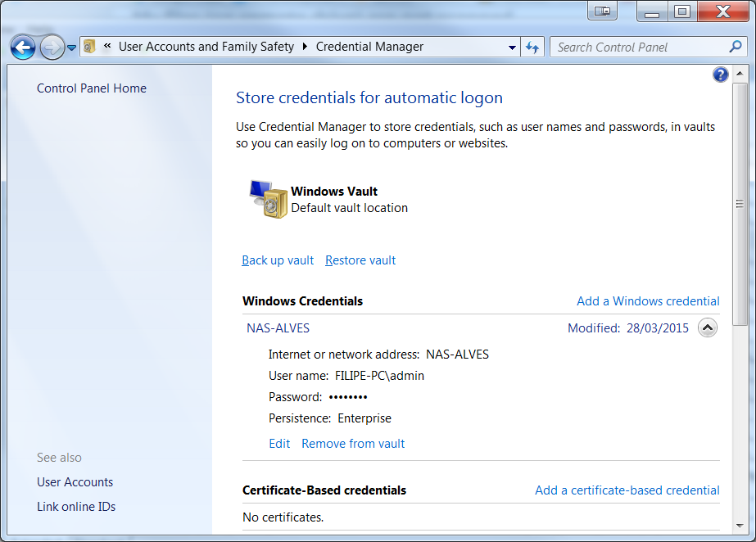
Task: Open the address bar history dropdown
Action: point(512,47)
